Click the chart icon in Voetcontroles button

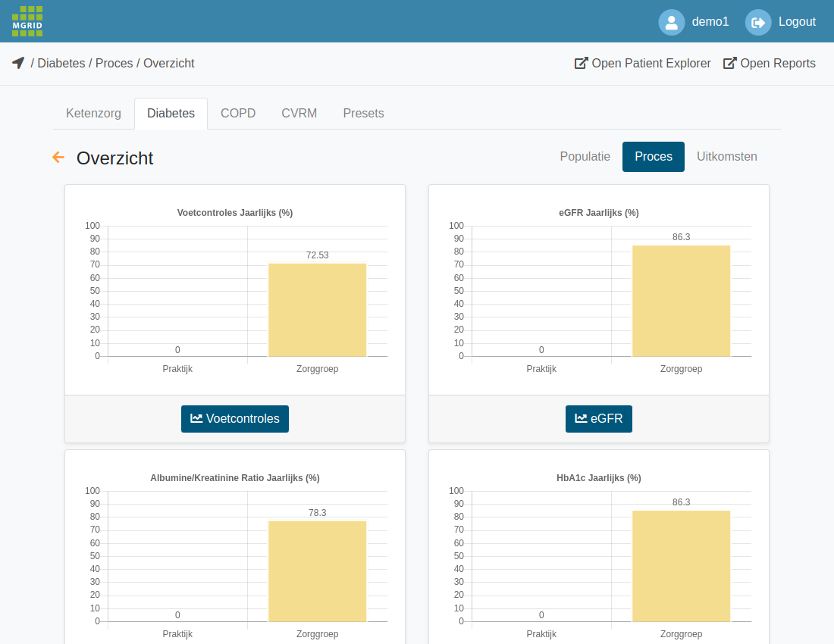coord(196,419)
